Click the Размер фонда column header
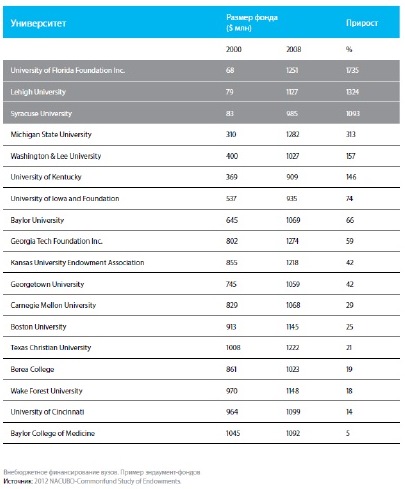This screenshot has height=489, width=405. click(252, 22)
